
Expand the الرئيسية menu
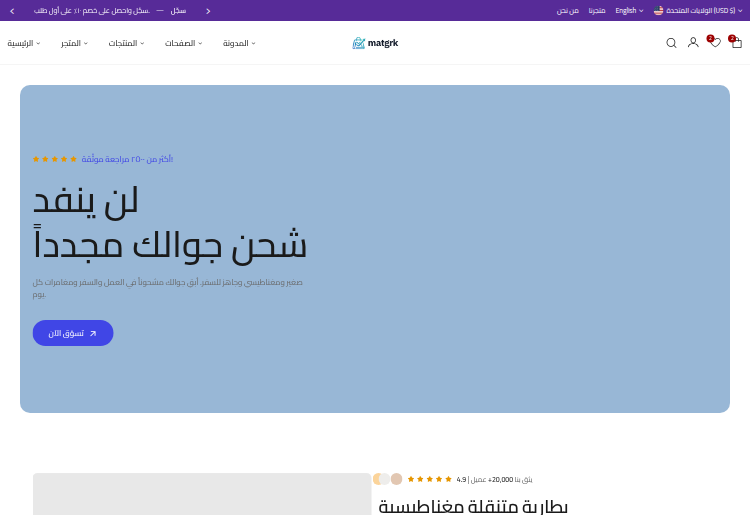tap(23, 43)
